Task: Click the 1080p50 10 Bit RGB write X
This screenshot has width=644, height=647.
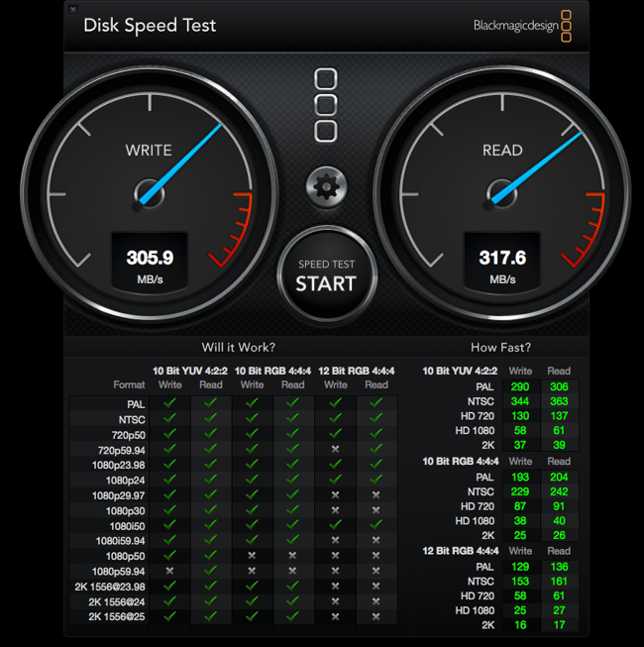Action: (x=252, y=556)
